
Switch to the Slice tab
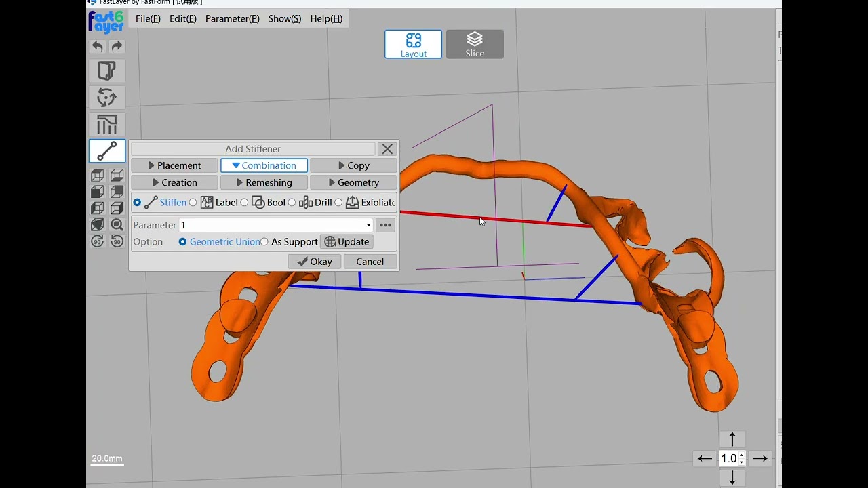(475, 44)
